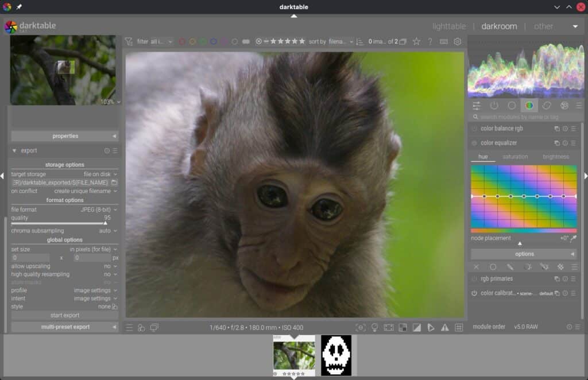Click the correction modules group icon
Viewport: 588px width, 380px height.
click(546, 106)
